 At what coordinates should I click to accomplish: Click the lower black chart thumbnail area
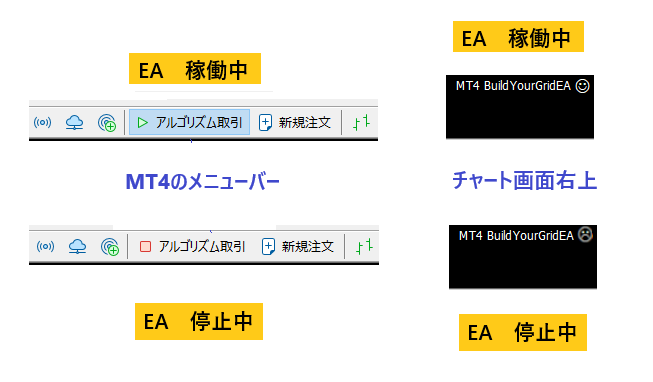523,257
